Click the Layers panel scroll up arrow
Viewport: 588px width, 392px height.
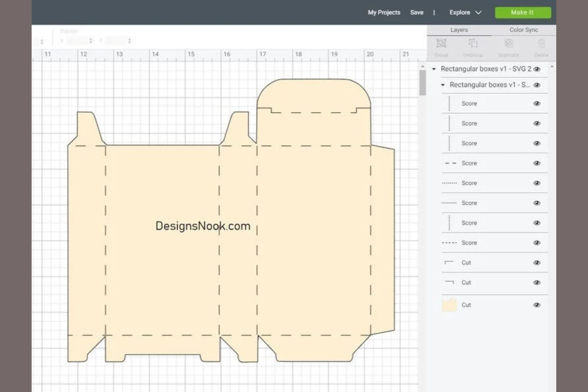tap(552, 67)
